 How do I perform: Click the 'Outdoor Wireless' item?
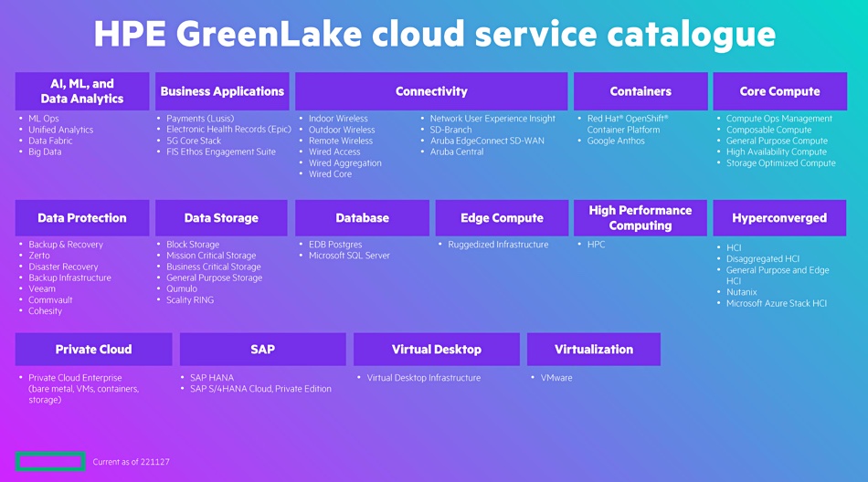click(x=342, y=130)
